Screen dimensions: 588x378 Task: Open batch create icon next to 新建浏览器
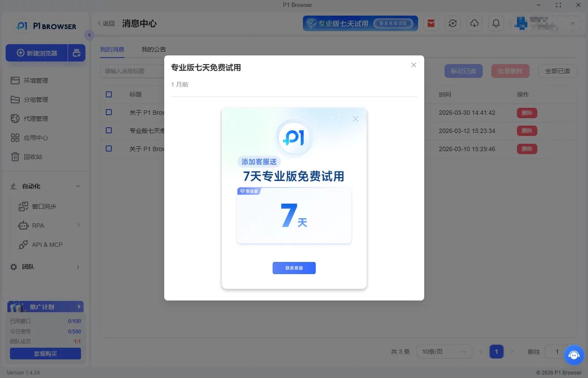77,53
